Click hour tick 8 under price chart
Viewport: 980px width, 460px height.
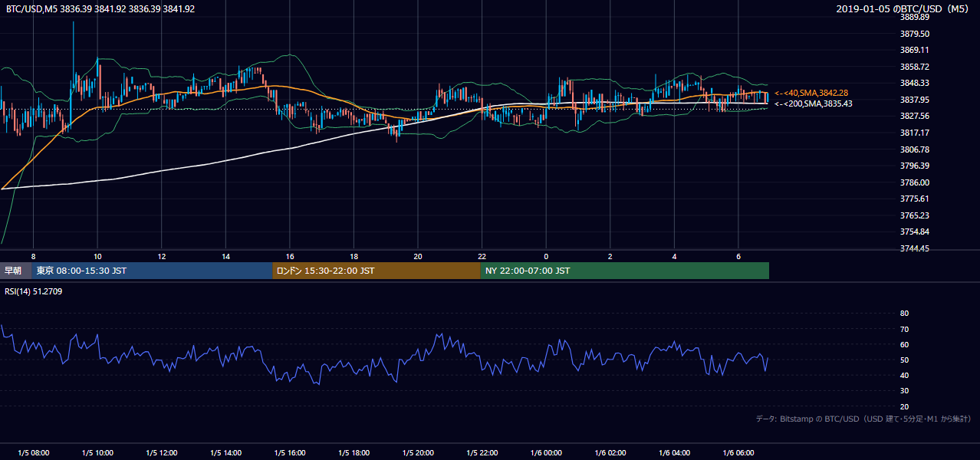tap(33, 255)
